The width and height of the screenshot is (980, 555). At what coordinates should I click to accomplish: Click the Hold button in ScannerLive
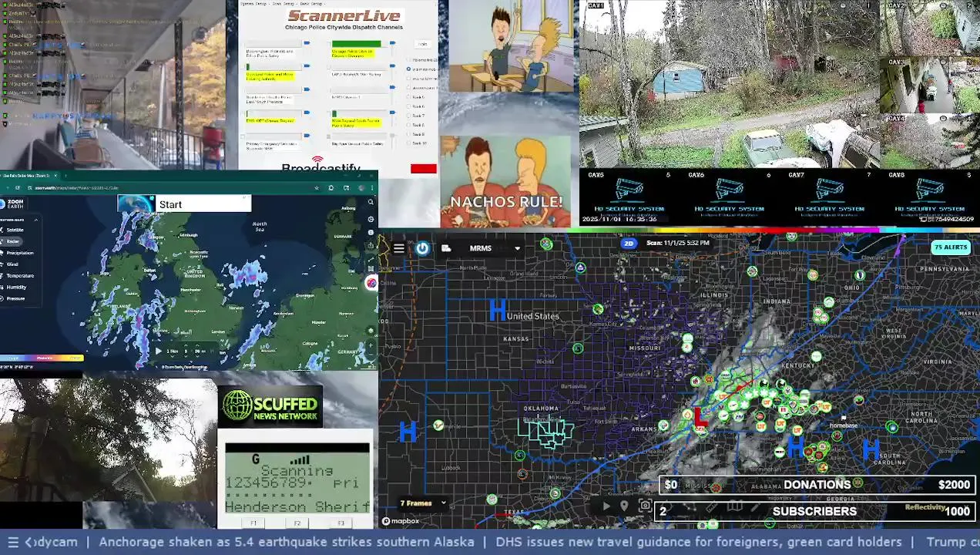pyautogui.click(x=422, y=44)
